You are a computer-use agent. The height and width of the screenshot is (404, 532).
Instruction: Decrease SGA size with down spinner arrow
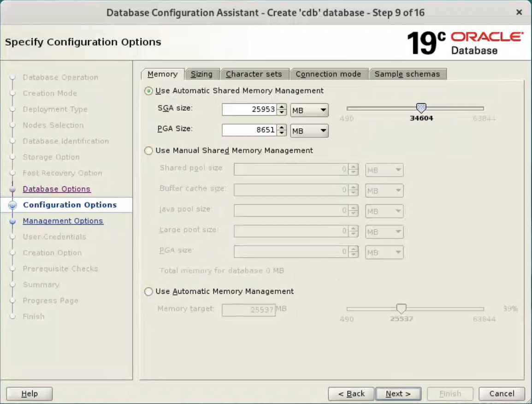282,113
